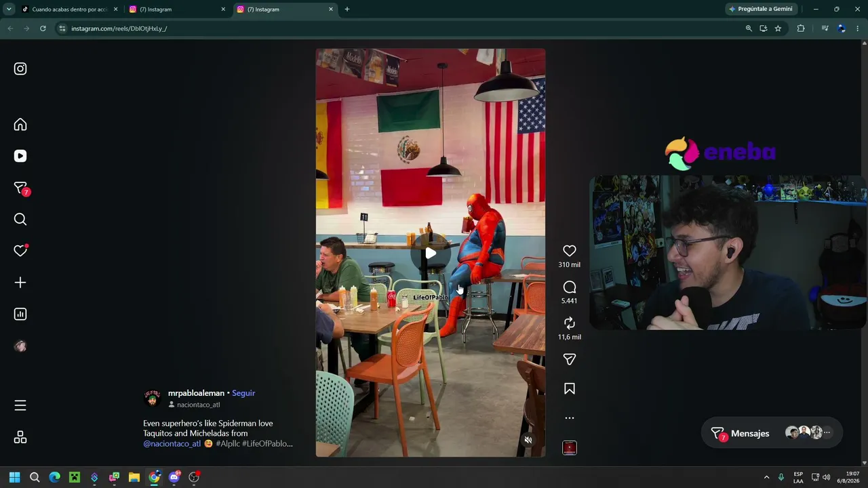Viewport: 868px width, 488px height.
Task: Open the zoom magnifier in the address bar
Action: (x=749, y=28)
